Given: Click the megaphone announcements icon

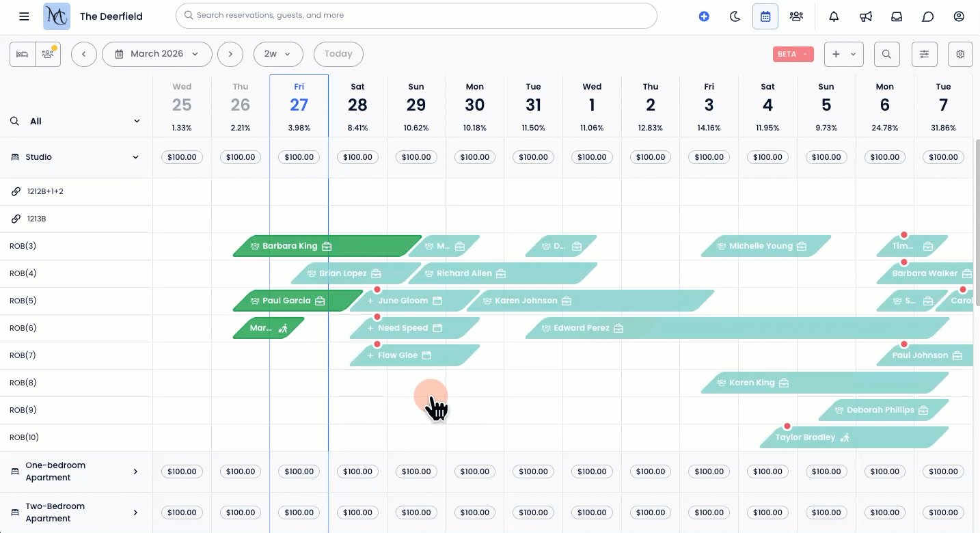Looking at the screenshot, I should click(x=866, y=16).
